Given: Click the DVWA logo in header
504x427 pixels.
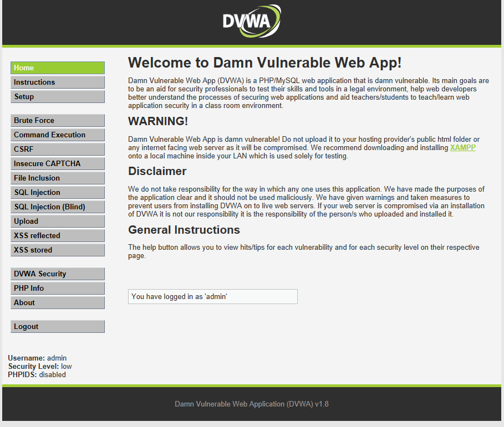Looking at the screenshot, I should (252, 21).
